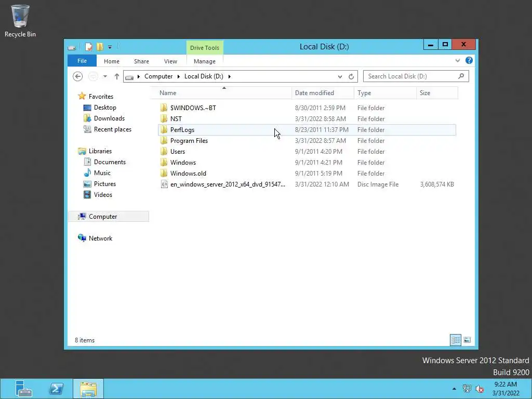Launch Windows PowerShell from the taskbar
This screenshot has height=399, width=532.
(56, 389)
